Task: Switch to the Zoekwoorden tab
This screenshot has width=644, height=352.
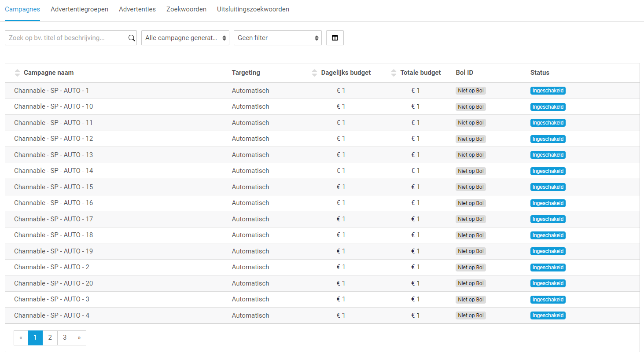Action: click(x=186, y=9)
